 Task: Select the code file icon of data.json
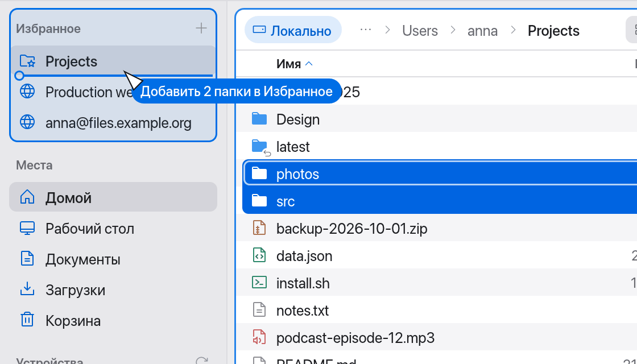[x=259, y=255]
